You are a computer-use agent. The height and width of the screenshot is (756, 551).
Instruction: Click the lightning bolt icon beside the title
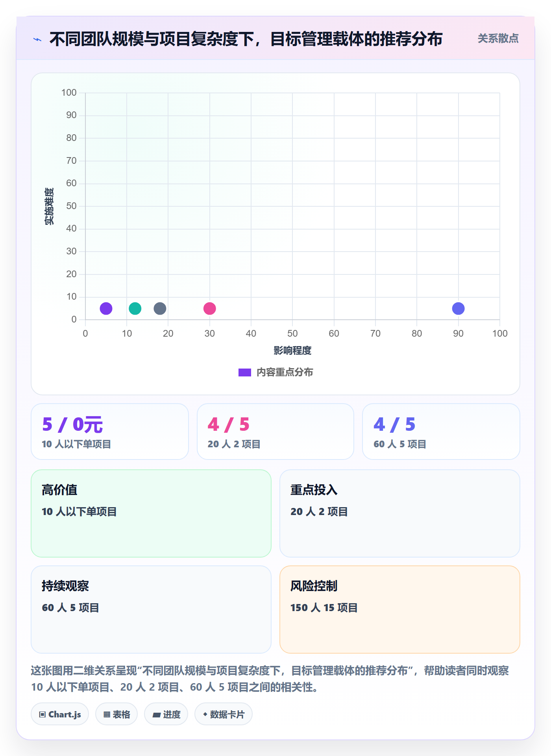(x=37, y=39)
